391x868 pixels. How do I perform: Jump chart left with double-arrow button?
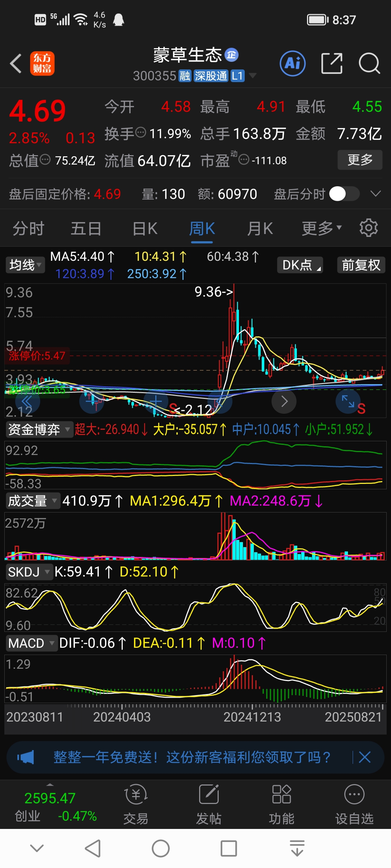tap(27, 401)
